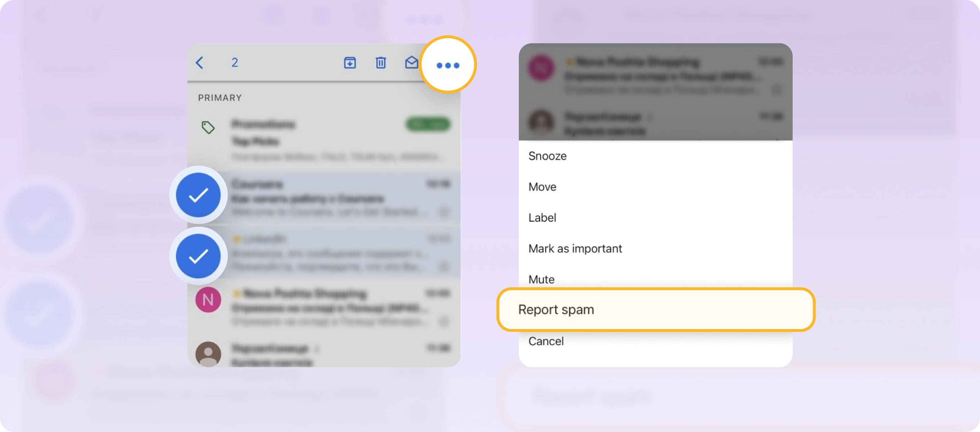
Task: Tap the trash icon to delete selected emails
Action: click(x=380, y=63)
